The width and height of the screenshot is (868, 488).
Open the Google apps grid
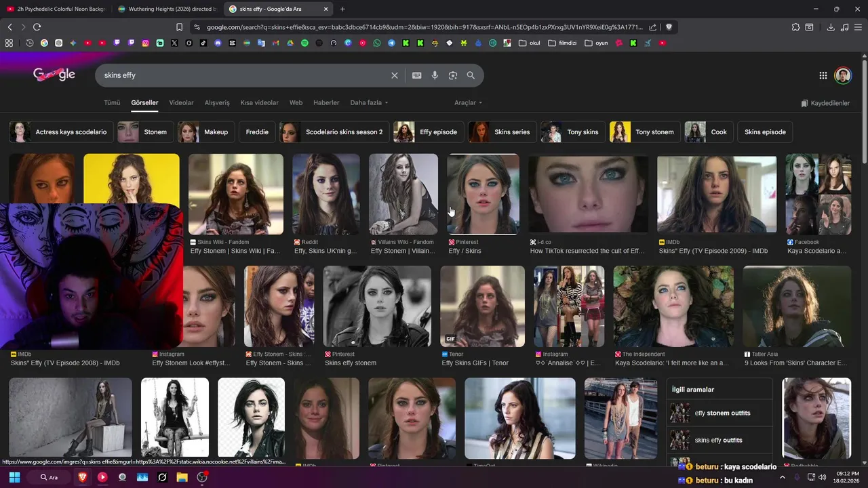(823, 75)
